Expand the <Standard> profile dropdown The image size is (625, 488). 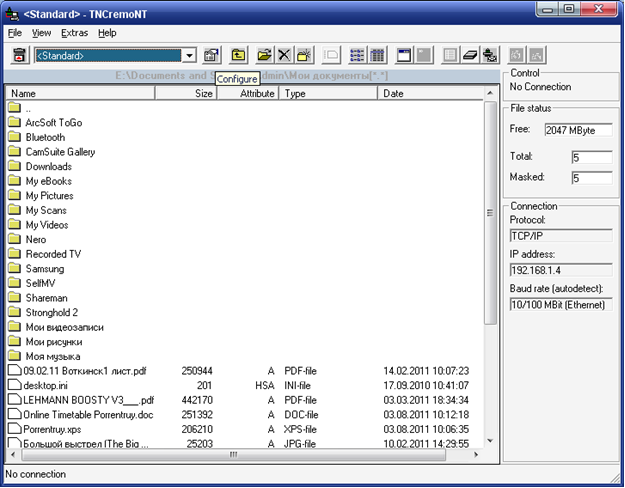188,56
